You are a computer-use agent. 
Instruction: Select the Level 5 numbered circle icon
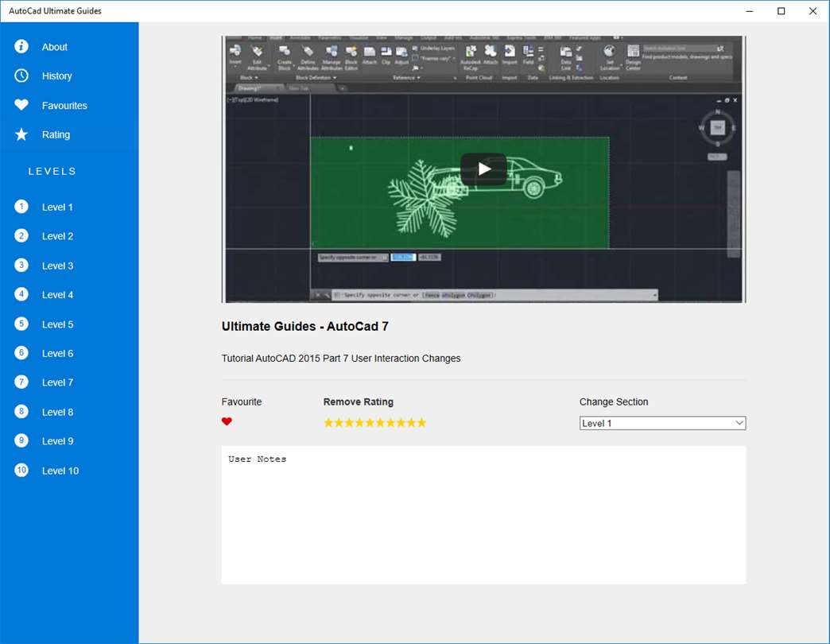21,324
